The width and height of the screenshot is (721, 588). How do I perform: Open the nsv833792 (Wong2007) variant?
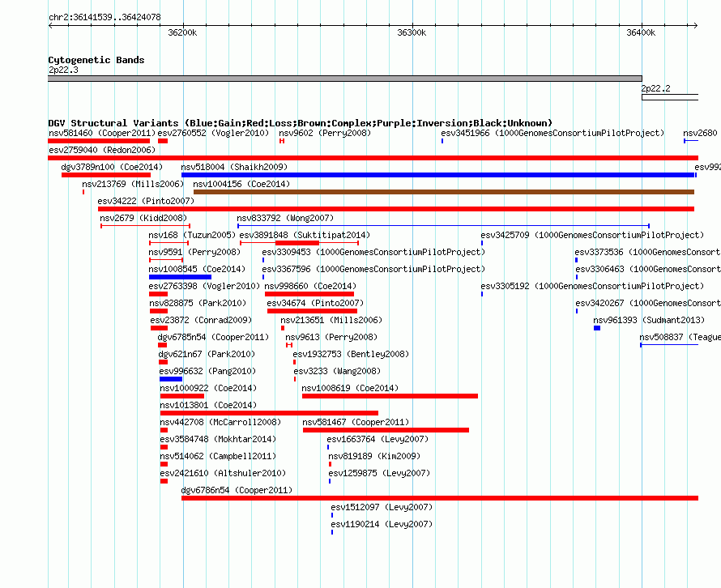pyautogui.click(x=285, y=219)
